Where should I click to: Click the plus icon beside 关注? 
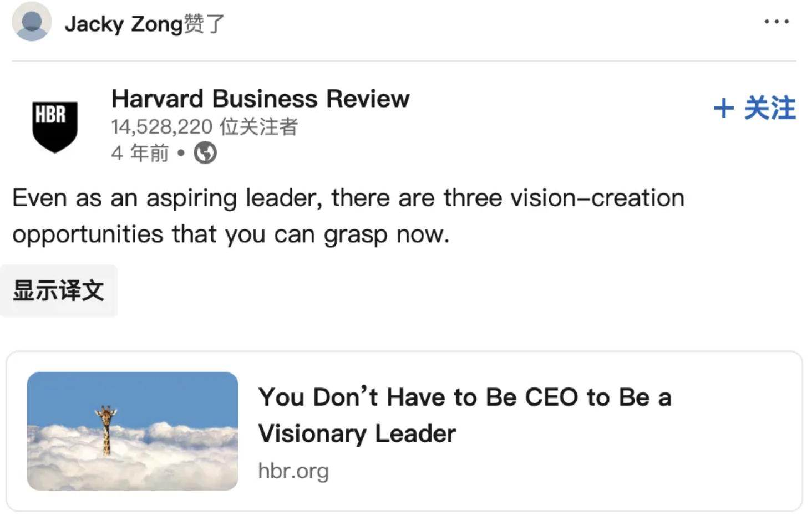coord(723,108)
